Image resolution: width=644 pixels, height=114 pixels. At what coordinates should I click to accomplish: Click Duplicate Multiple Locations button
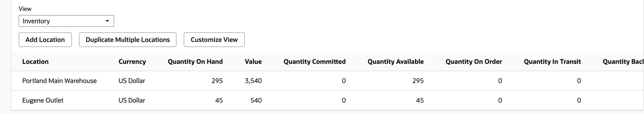click(x=128, y=40)
